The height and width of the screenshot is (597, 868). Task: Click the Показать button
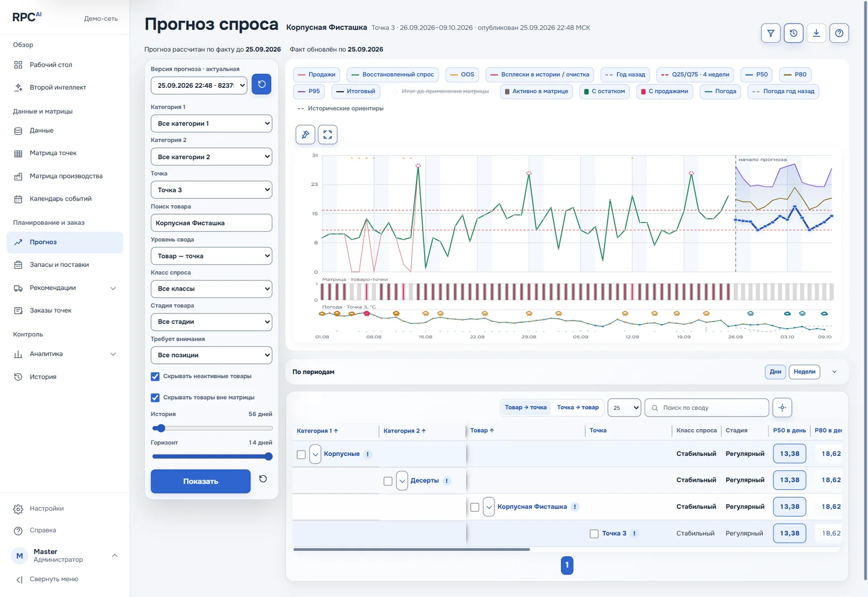(x=200, y=481)
